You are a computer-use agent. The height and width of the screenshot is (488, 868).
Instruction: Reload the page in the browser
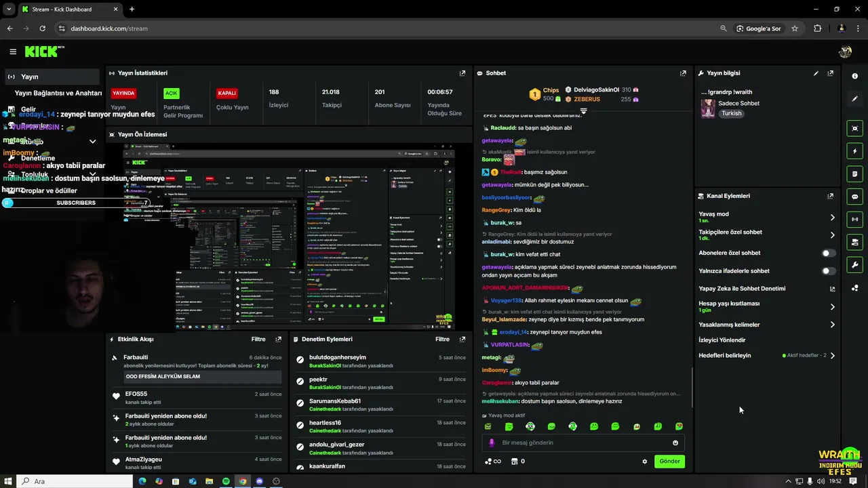[42, 28]
